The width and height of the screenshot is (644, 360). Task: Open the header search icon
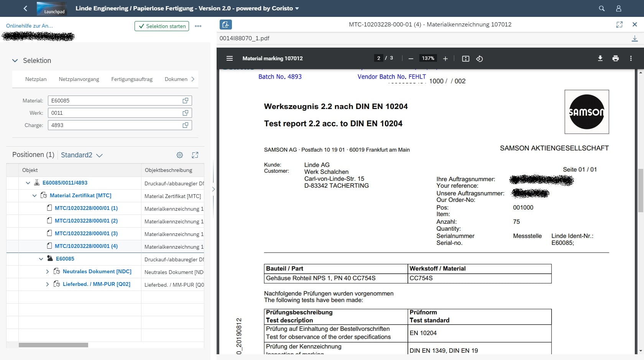pos(602,8)
